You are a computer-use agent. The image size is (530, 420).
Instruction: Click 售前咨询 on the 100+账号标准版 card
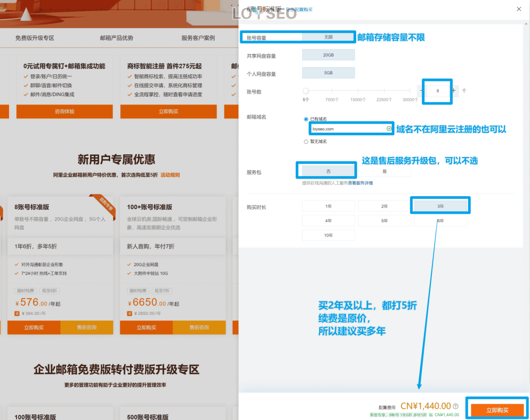coord(199,327)
